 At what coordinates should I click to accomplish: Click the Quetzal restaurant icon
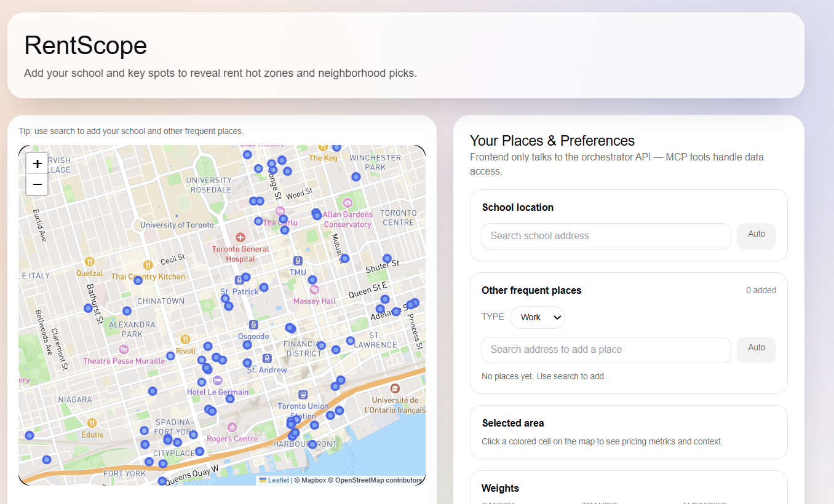tap(89, 262)
